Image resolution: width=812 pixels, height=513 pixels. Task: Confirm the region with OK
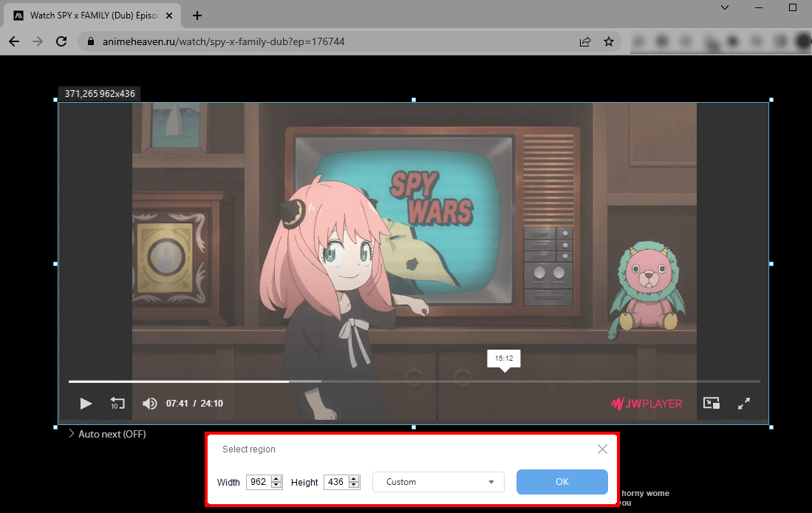562,482
